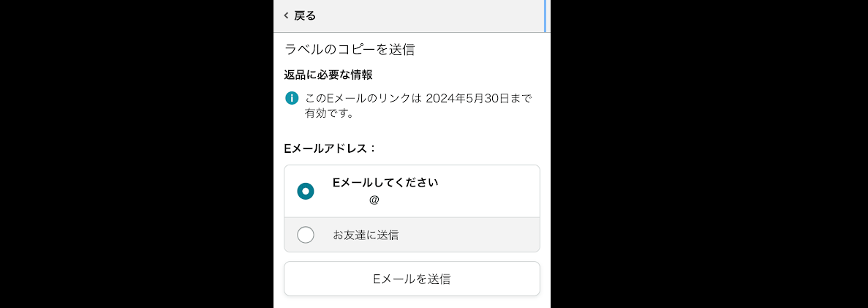Click the white Eメールしてください option card

(412, 191)
